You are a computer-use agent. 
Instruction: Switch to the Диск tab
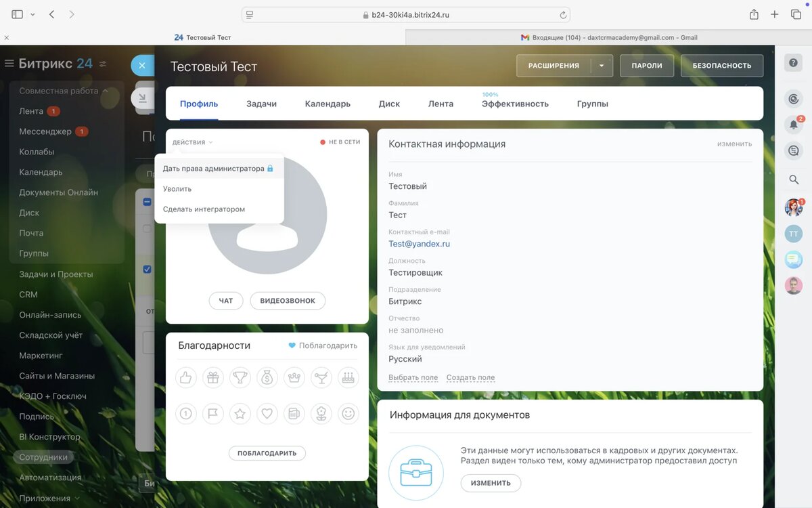coord(389,104)
